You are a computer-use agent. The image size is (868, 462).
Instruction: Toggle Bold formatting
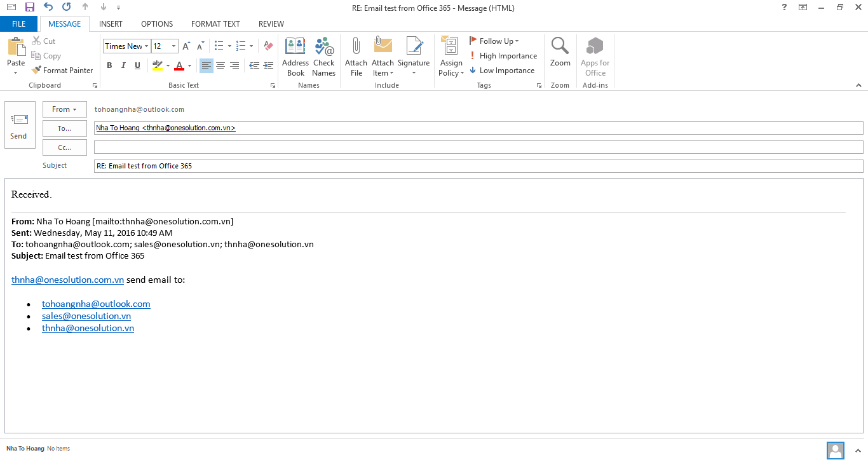click(109, 65)
